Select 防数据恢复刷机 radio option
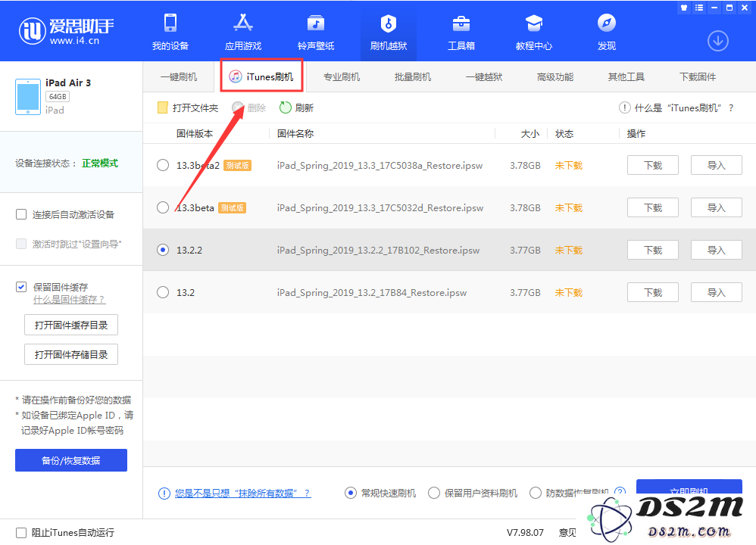 pyautogui.click(x=535, y=493)
